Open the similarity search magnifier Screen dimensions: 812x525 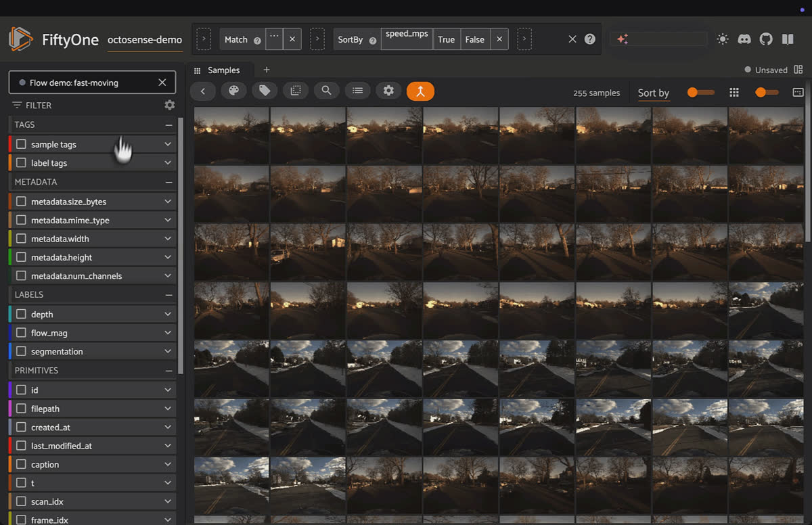click(326, 91)
